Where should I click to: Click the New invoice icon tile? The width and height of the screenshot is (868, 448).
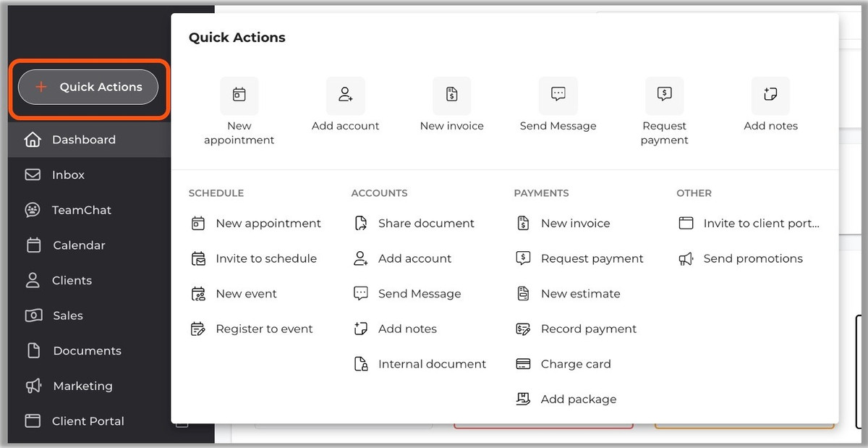tap(451, 95)
